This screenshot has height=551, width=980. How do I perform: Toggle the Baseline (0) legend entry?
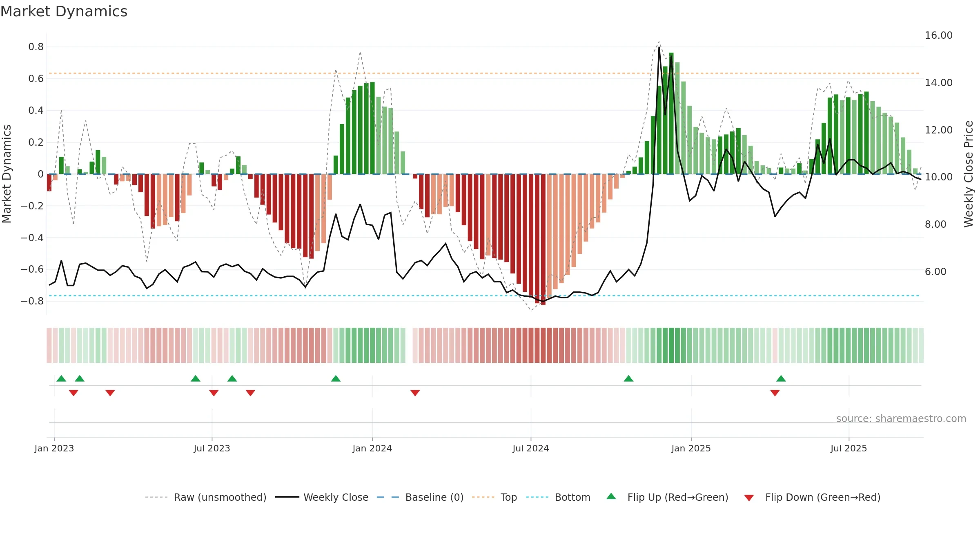pos(420,497)
